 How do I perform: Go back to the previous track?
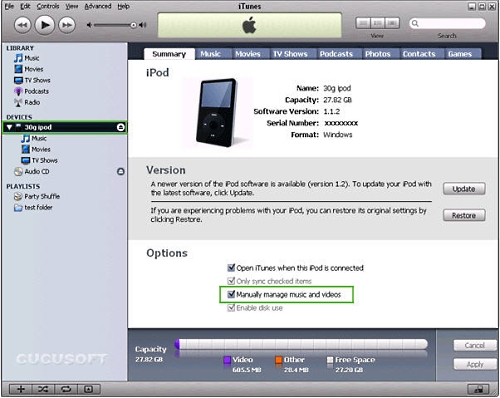pos(23,25)
